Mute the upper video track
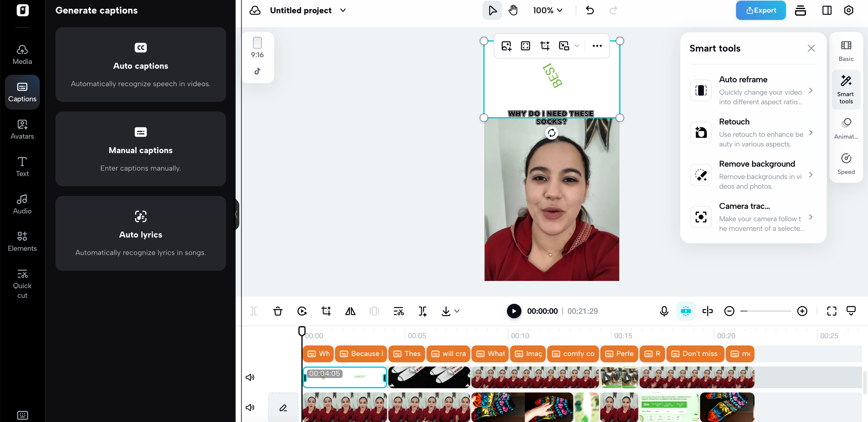Screen dimensions: 868x422 [250, 377]
